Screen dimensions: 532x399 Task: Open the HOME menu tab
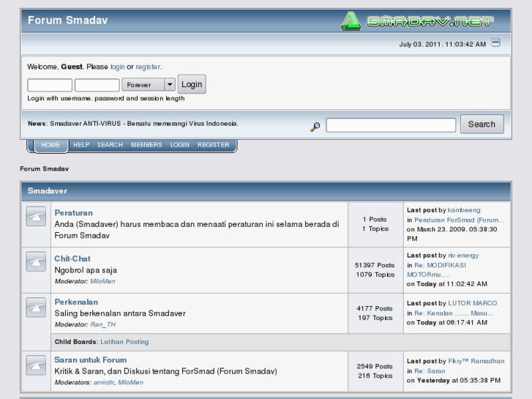click(x=50, y=145)
